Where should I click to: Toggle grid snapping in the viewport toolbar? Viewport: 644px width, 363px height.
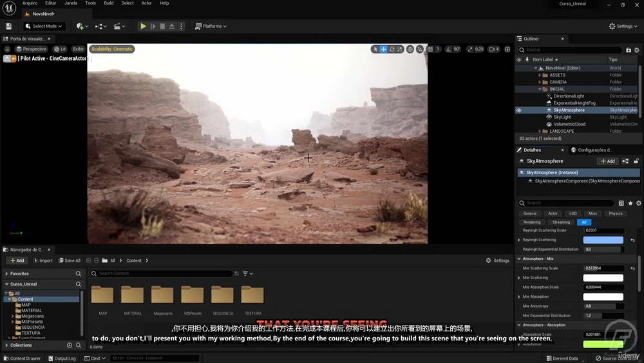430,50
